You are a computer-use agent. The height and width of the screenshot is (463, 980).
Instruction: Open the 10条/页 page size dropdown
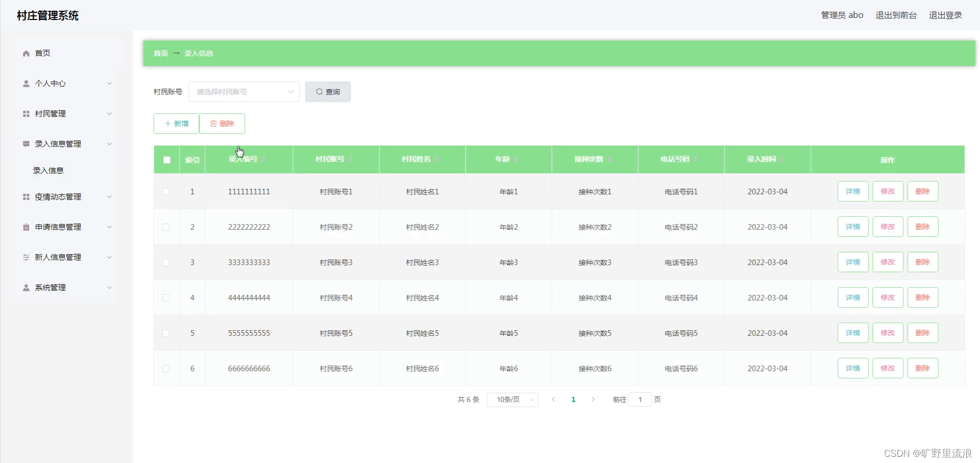point(512,399)
